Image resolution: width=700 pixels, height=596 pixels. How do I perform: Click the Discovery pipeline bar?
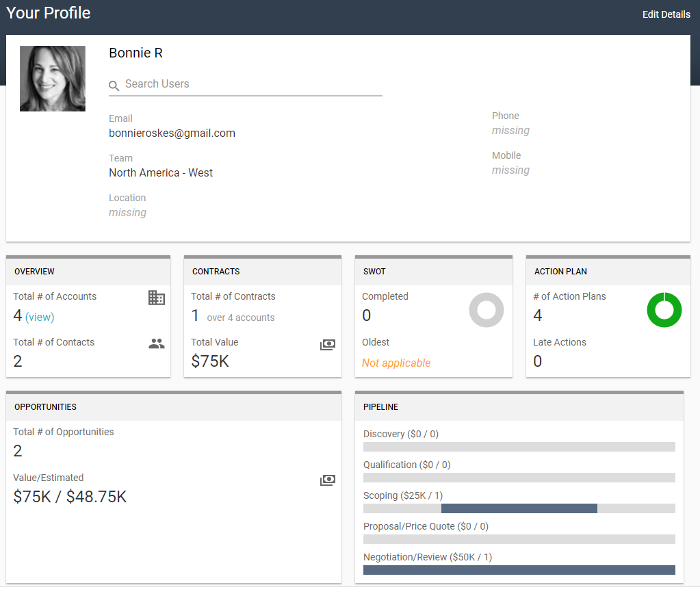click(x=519, y=447)
